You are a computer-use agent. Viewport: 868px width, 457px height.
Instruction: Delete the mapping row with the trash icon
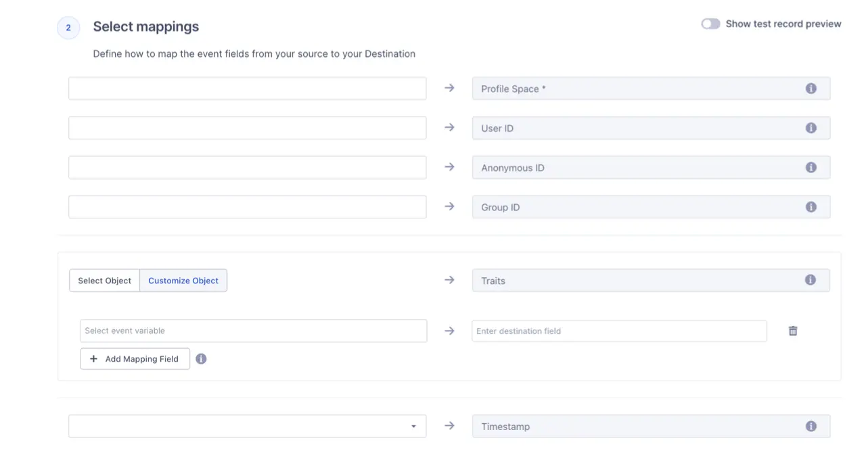[793, 331]
